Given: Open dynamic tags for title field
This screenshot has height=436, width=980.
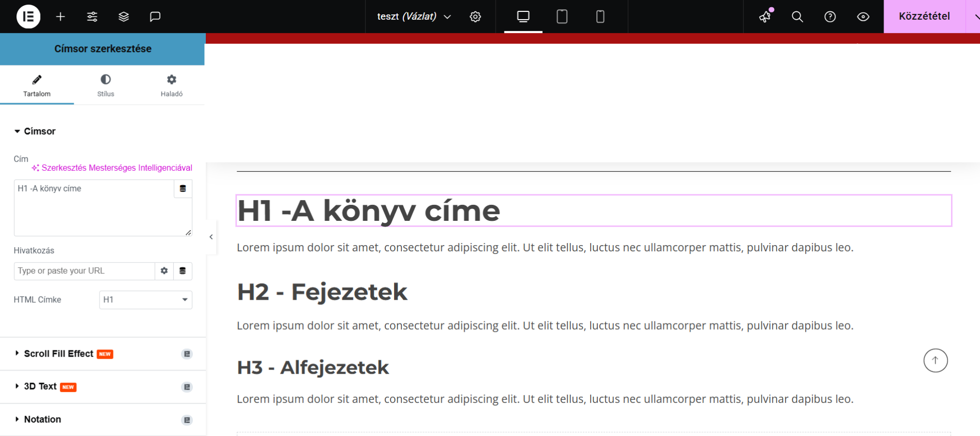Looking at the screenshot, I should (183, 189).
